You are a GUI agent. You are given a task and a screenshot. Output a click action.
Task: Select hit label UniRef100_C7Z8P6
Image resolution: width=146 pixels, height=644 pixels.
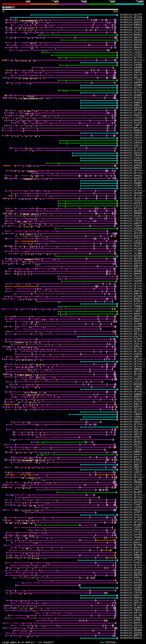(x=131, y=80)
